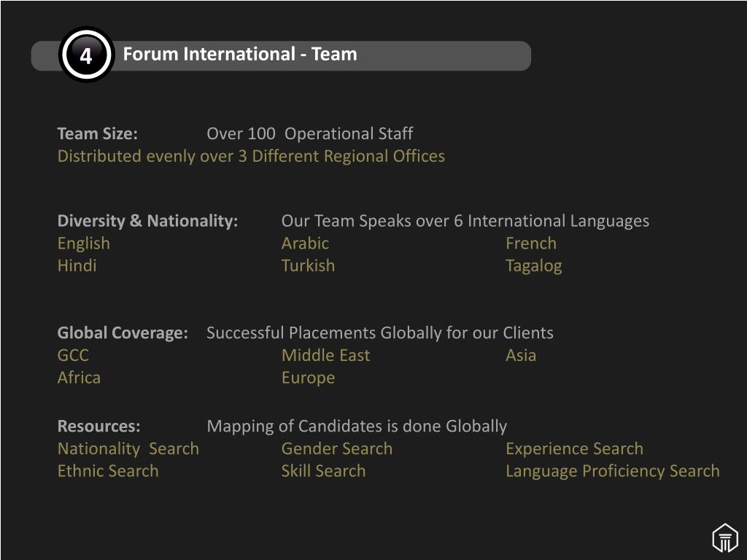Screen dimensions: 747x560
Task: Select 'Mapping of Candidates is done Globally'
Action: [x=357, y=427]
